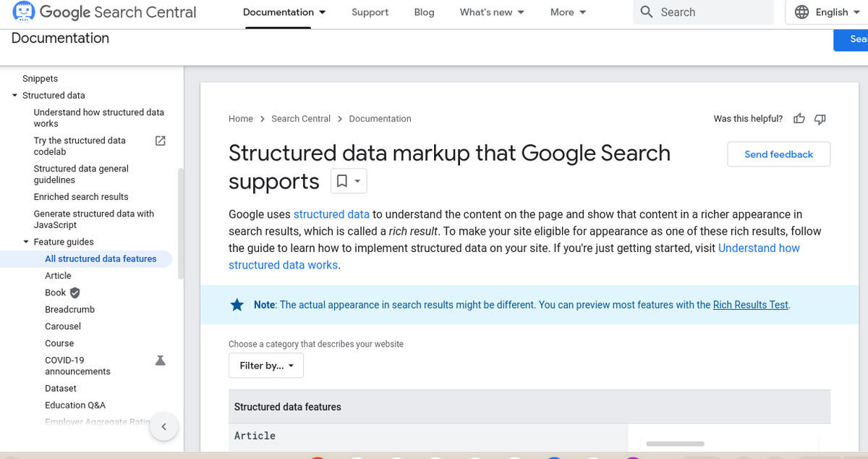Click Home in the breadcrumb
The width and height of the screenshot is (868, 459).
(x=241, y=119)
